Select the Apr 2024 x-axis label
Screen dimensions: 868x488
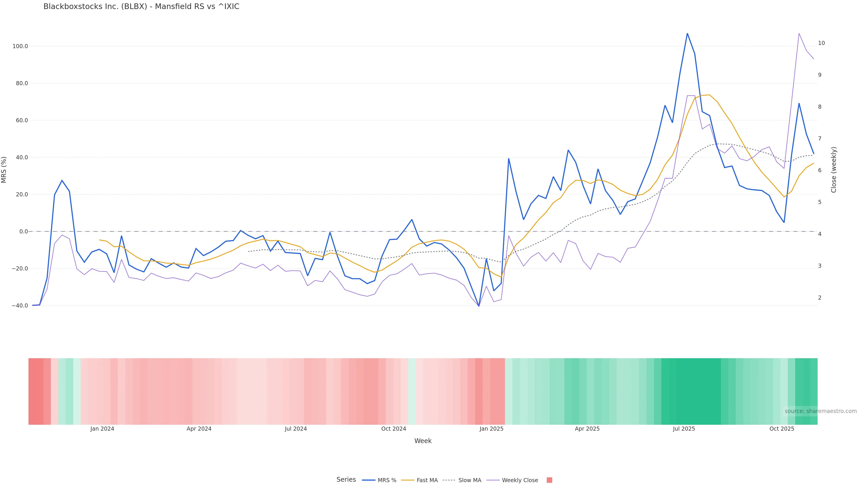coord(199,429)
